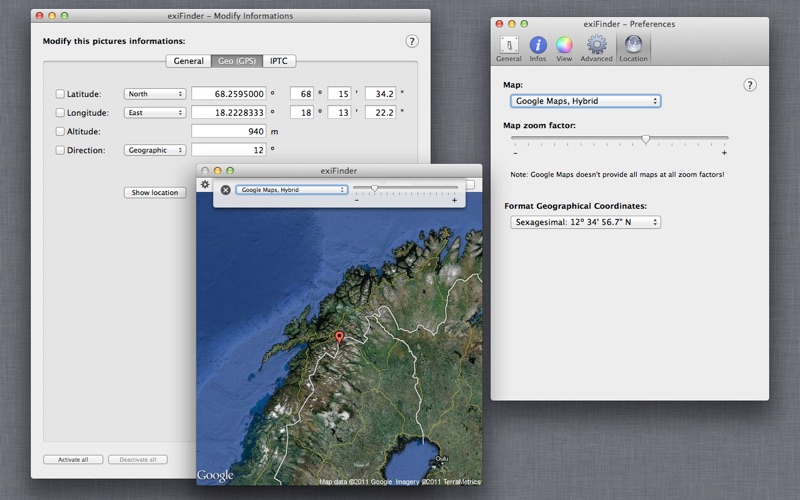Open the North latitude dropdown
The width and height of the screenshot is (800, 500).
[155, 94]
